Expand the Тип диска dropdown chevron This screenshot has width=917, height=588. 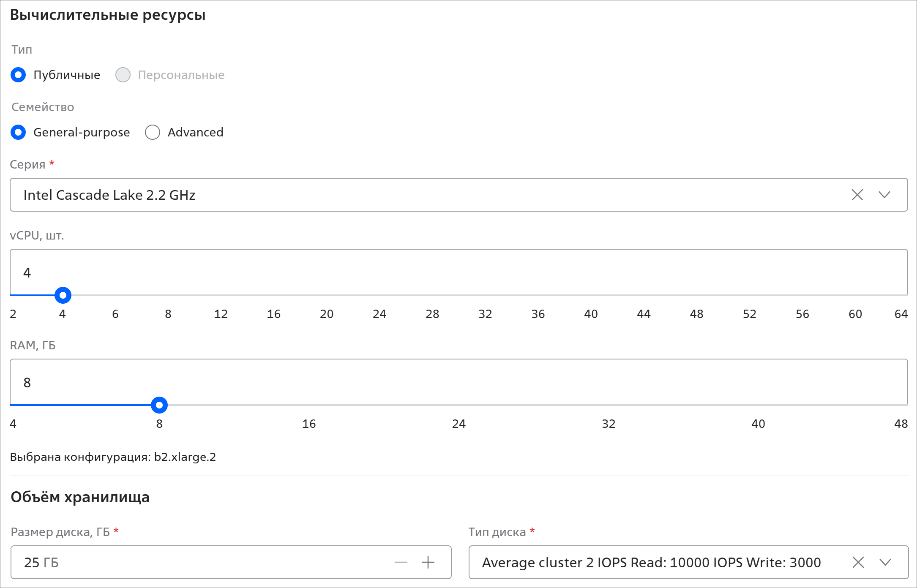(885, 562)
